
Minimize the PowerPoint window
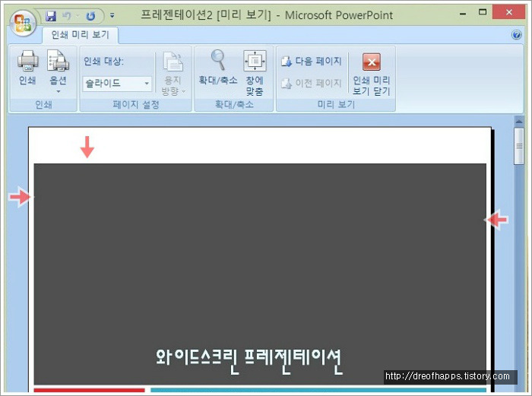463,14
